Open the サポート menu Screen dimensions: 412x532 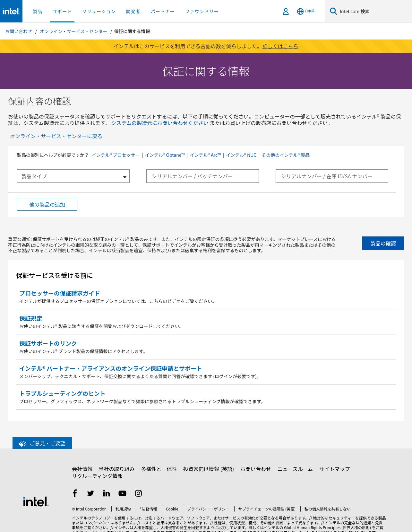[x=62, y=11]
